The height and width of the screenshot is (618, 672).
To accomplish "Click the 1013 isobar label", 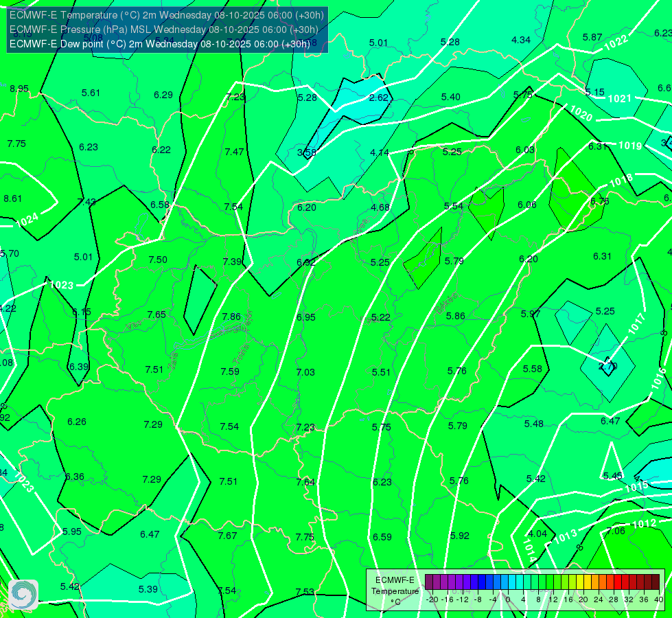I will [566, 536].
